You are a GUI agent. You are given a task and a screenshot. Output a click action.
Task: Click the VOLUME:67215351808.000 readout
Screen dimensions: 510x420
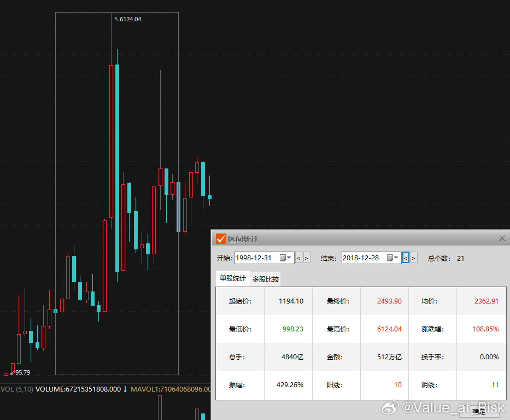point(78,389)
